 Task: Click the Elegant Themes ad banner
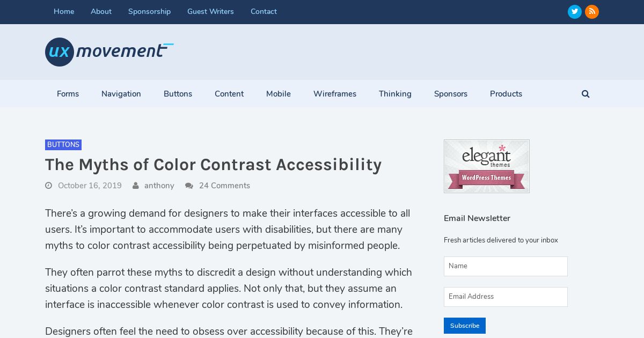coord(487,166)
